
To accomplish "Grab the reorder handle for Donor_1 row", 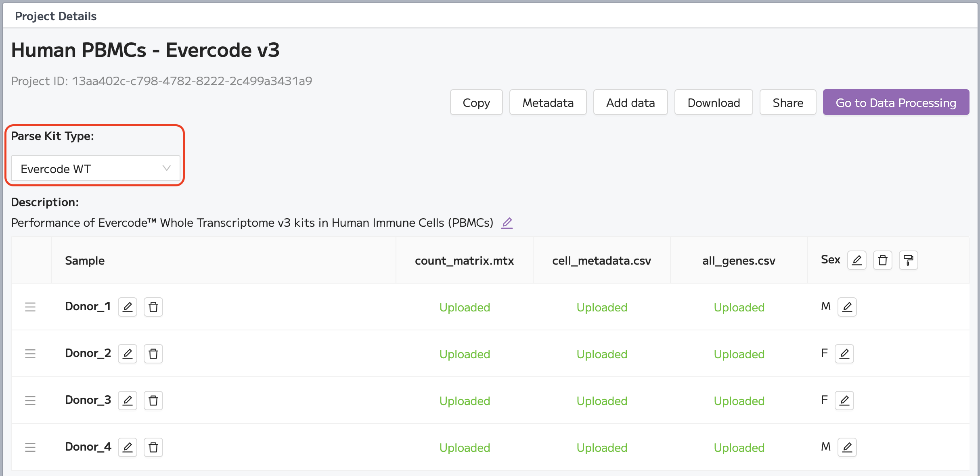I will click(x=30, y=307).
